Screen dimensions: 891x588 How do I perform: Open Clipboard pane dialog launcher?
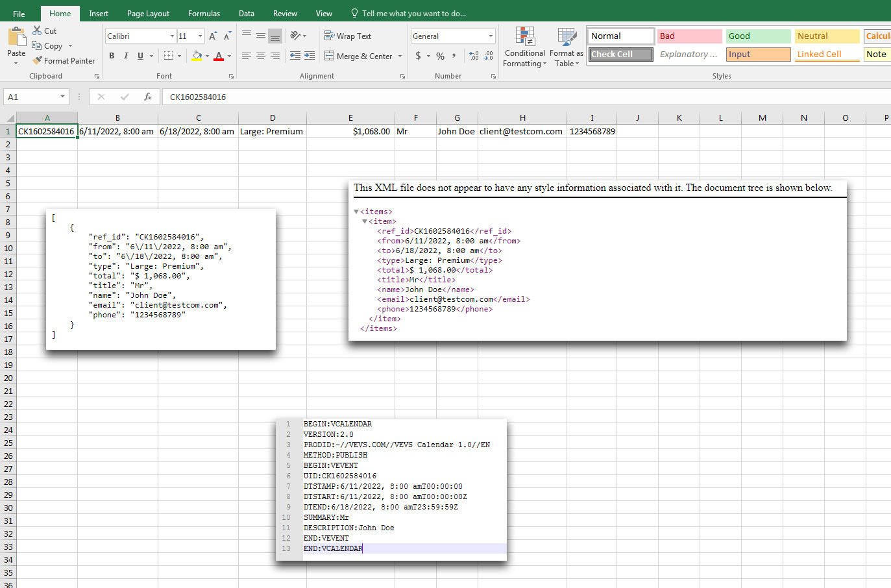pos(97,77)
